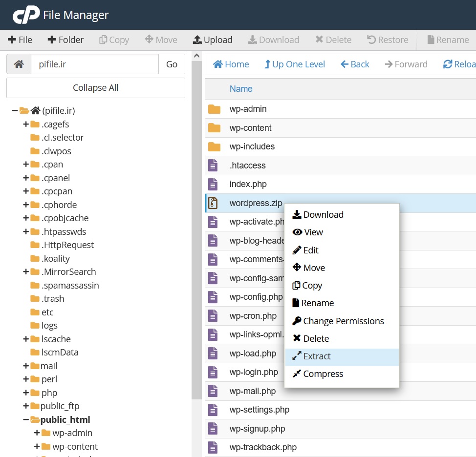
Task: Click the Move toolbar button
Action: (x=161, y=40)
